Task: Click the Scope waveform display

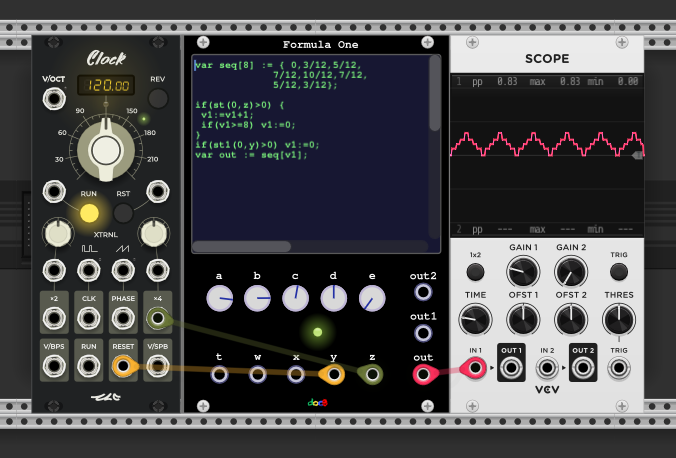Action: [x=547, y=155]
